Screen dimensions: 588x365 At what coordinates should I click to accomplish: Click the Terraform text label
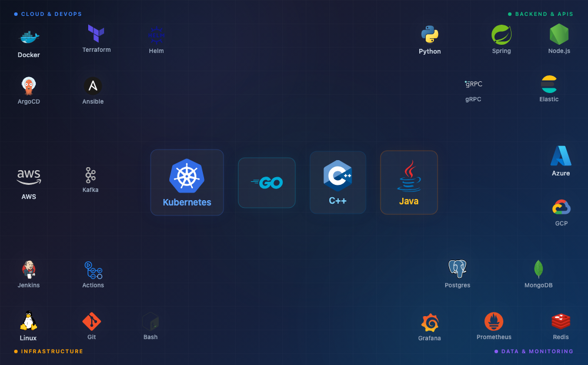pos(96,50)
